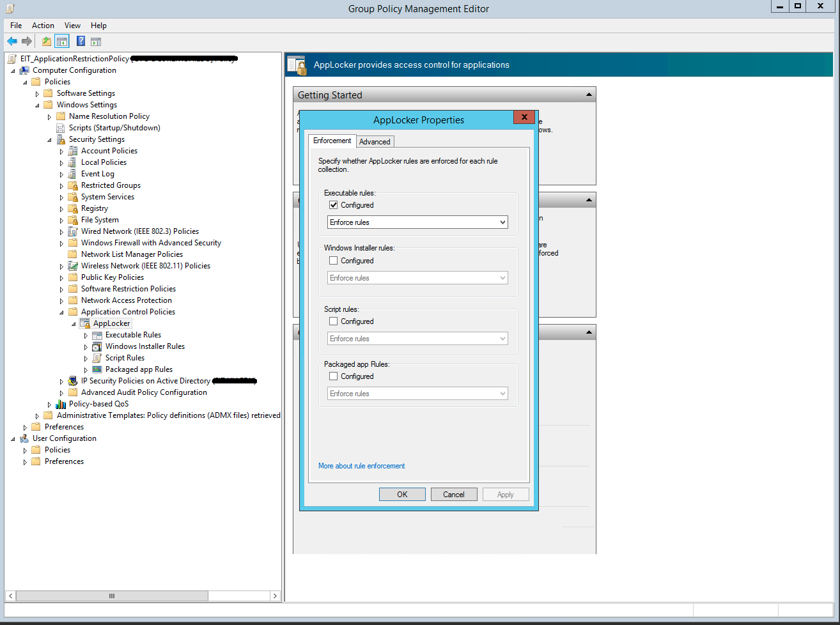Click the Wired Network Policies node icon
Image resolution: width=840 pixels, height=625 pixels.
point(73,231)
